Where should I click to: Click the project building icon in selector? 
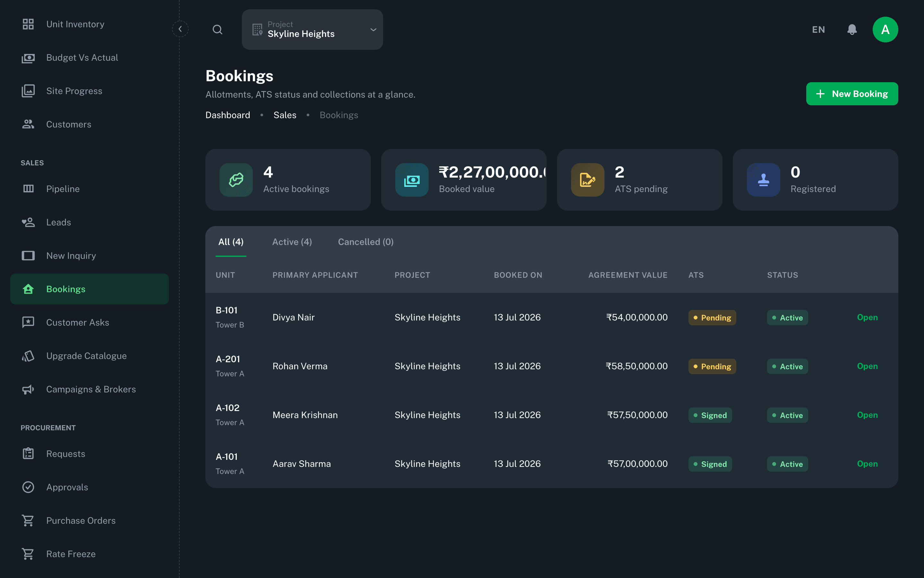(x=257, y=30)
